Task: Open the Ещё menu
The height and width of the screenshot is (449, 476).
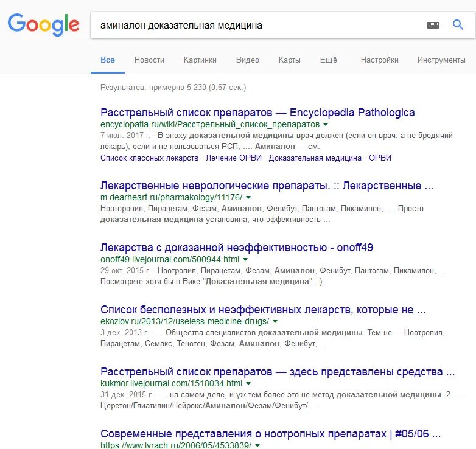Action: (329, 60)
